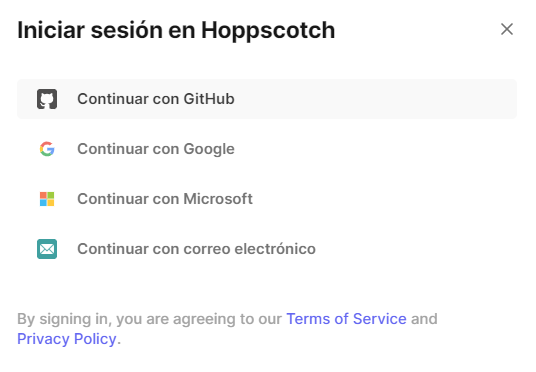The width and height of the screenshot is (536, 372).
Task: Click the word 'Hoppscotch' in the title
Action: (268, 31)
